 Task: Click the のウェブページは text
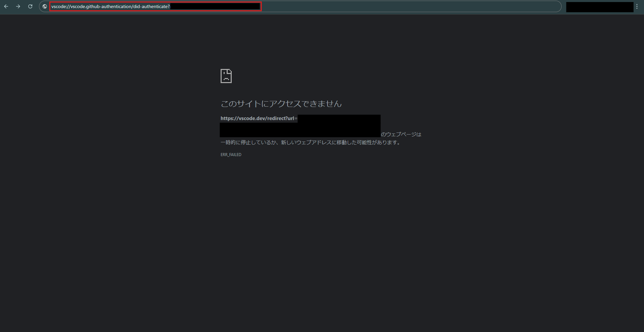(401, 134)
